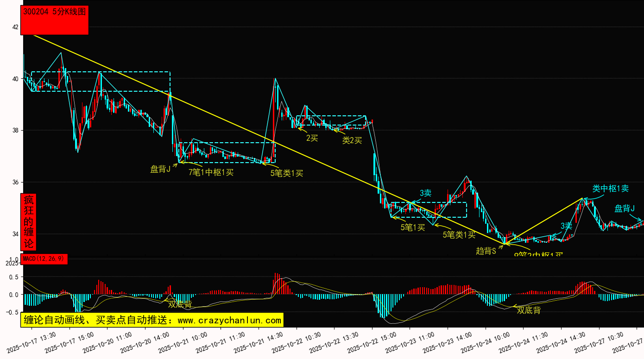Click the vertical "疯狂的缠论" red label
The image size is (644, 359).
point(29,221)
